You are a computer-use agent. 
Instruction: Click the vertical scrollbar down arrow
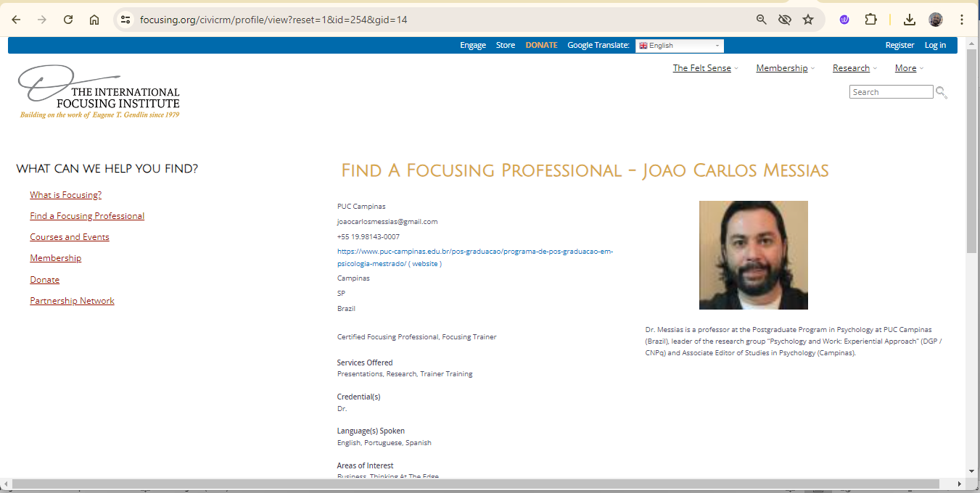point(972,471)
